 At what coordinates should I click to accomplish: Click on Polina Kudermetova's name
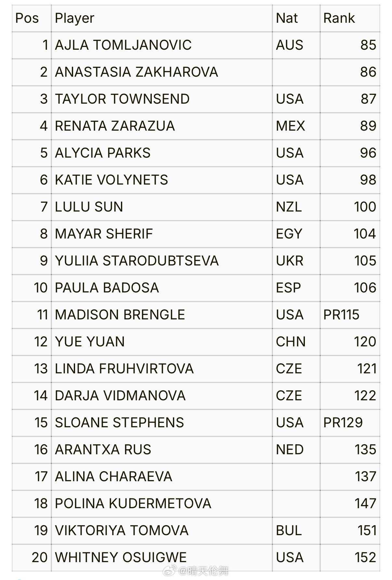click(133, 504)
